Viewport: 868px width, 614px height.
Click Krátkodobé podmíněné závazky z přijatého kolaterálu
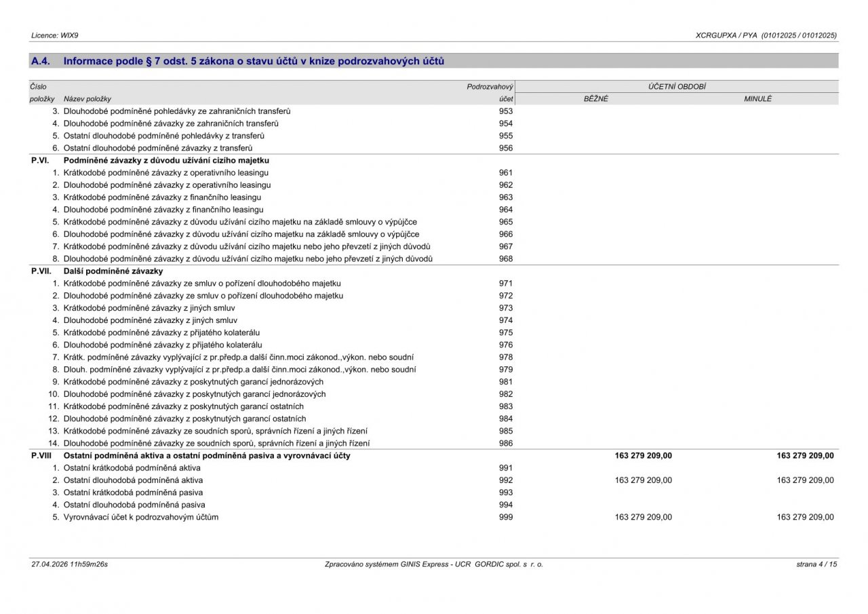click(x=161, y=332)
